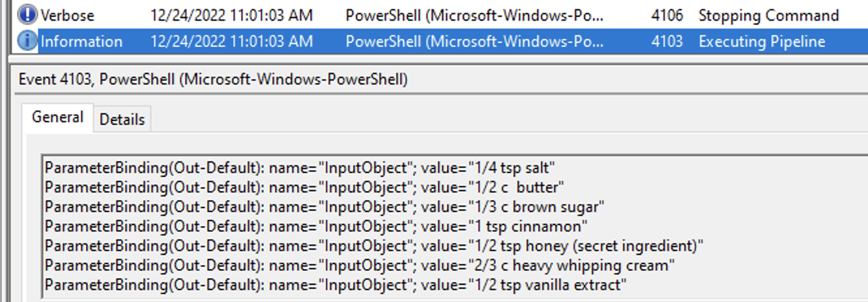Click the Stopping Command task category
The height and width of the screenshot is (302, 868).
[x=769, y=15]
